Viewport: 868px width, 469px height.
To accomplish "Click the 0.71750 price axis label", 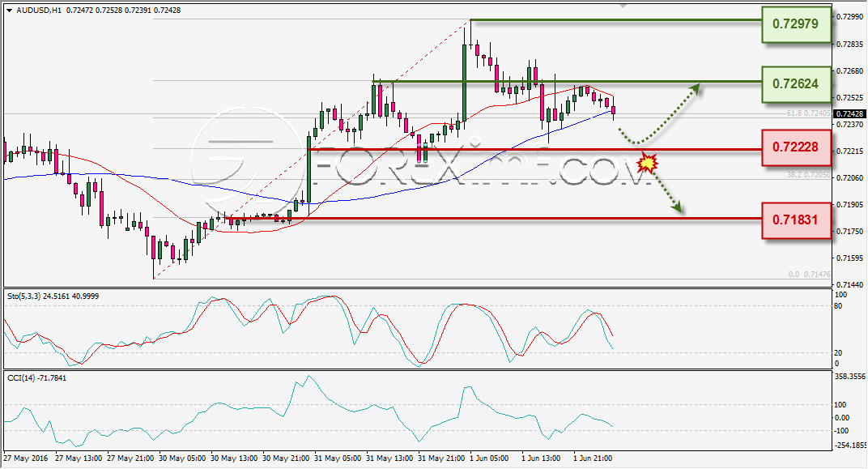I will [x=849, y=232].
